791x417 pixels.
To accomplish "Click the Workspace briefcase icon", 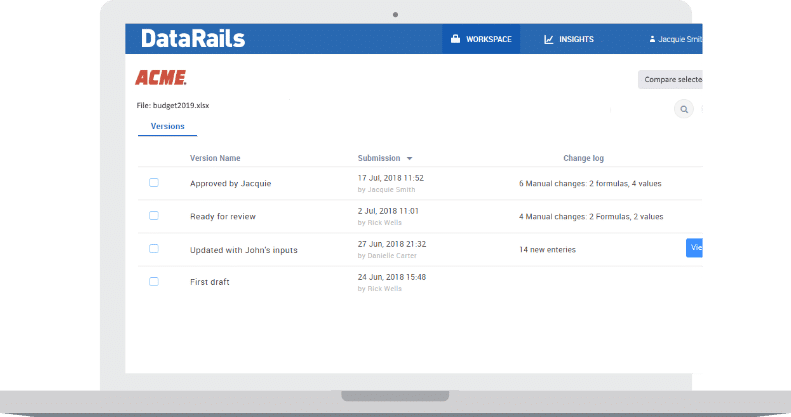I will point(455,39).
